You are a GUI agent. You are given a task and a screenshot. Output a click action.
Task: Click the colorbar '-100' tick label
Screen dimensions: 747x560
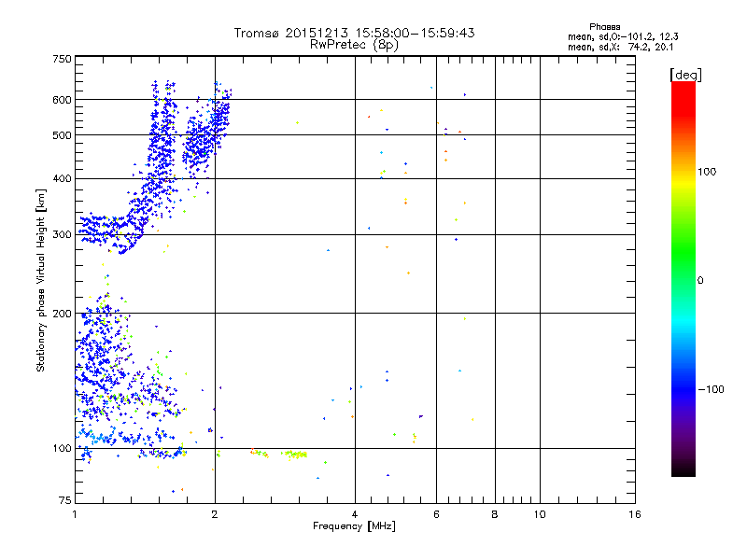[x=711, y=389]
